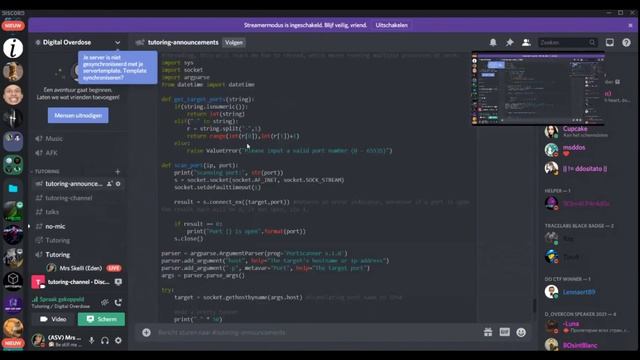
Task: Click the plus attach button in message bar
Action: click(x=147, y=333)
